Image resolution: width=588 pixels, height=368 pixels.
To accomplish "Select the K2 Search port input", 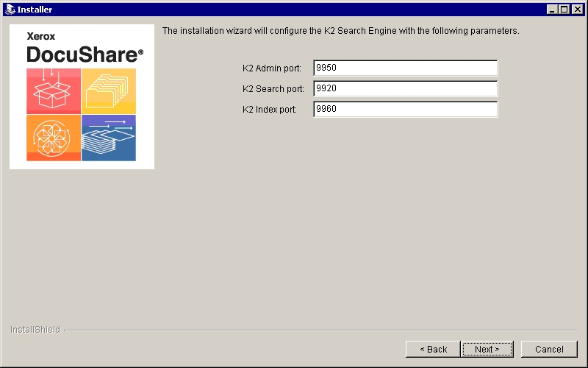I will click(x=406, y=88).
